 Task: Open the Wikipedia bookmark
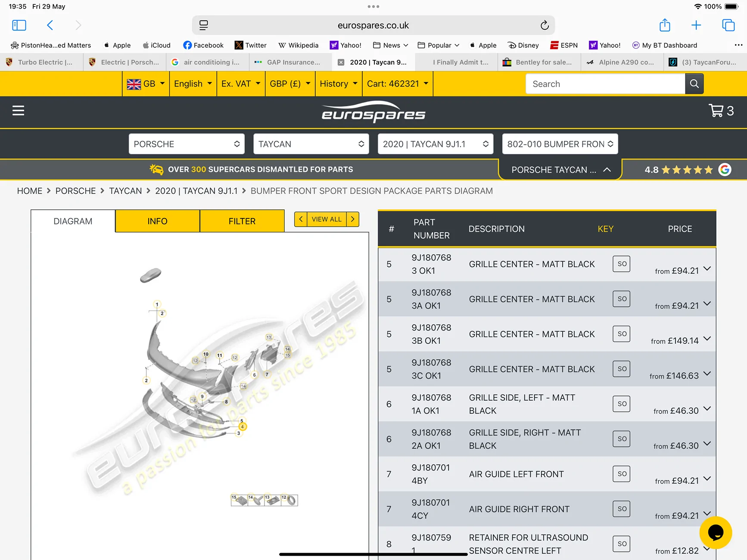point(299,45)
